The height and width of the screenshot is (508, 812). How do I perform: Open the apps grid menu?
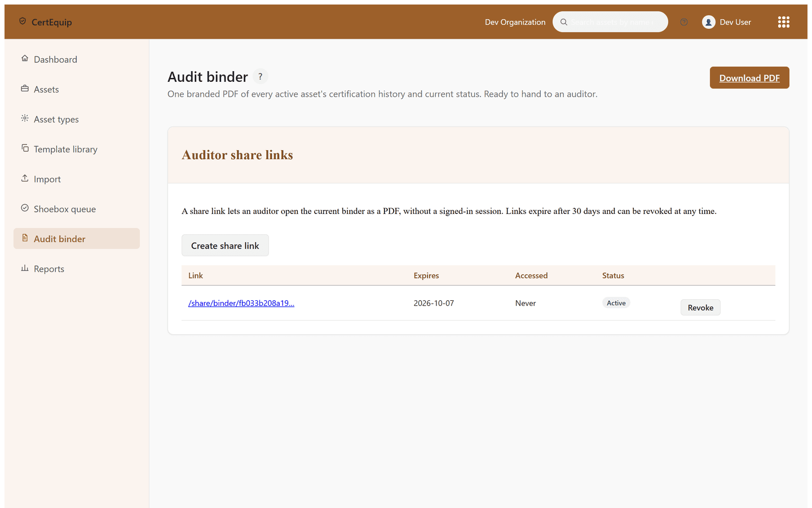pos(784,22)
